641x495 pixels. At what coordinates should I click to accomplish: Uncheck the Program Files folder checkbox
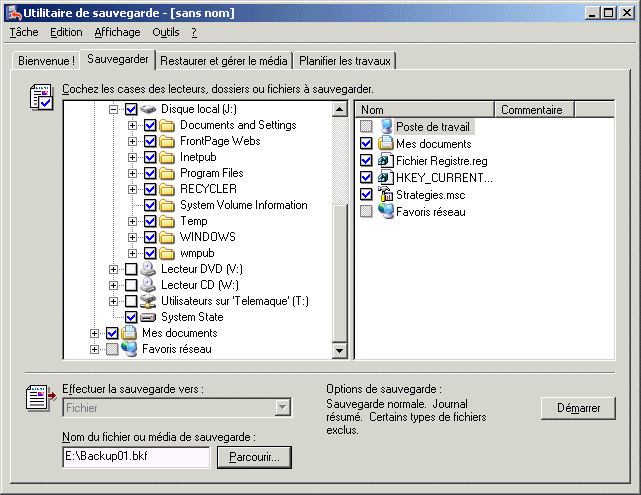(150, 173)
